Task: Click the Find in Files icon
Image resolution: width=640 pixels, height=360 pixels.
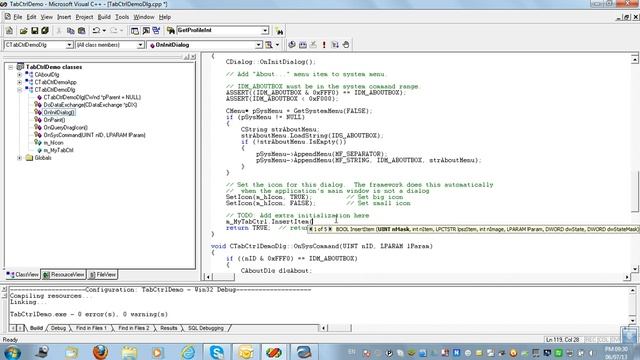Action: (171, 31)
